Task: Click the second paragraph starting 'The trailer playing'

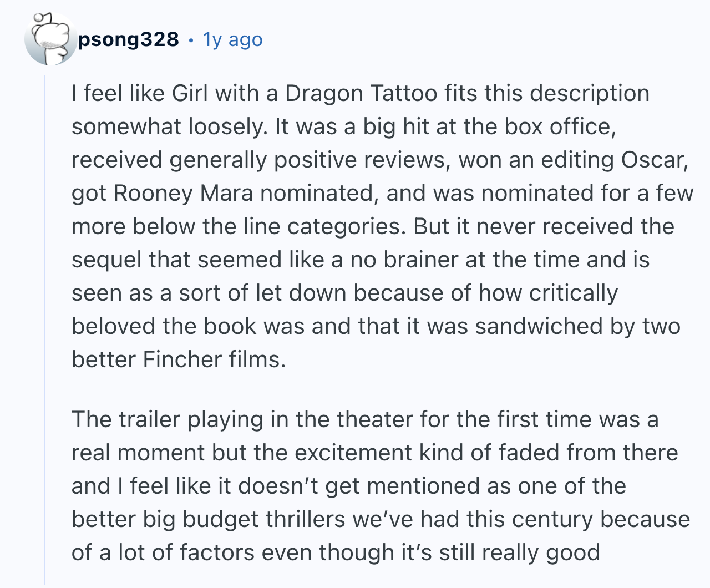Action: tap(381, 486)
